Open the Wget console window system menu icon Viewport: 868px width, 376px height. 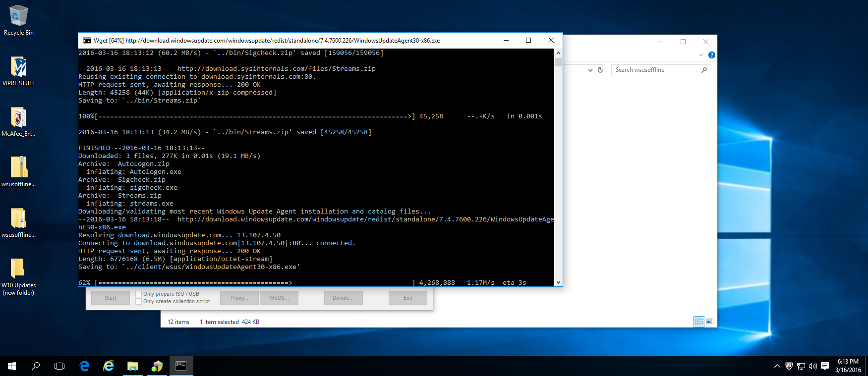pyautogui.click(x=87, y=41)
